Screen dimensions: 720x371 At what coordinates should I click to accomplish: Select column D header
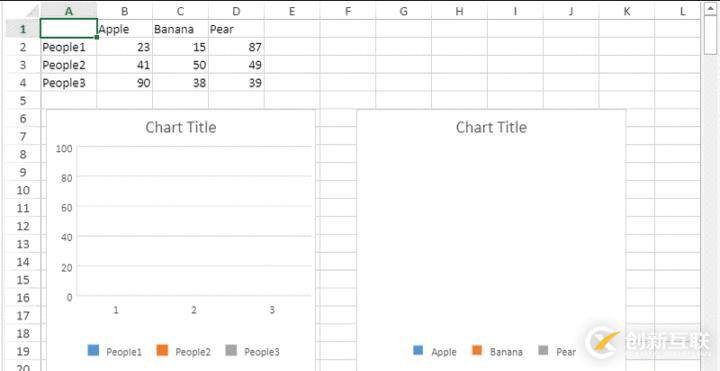pos(236,11)
